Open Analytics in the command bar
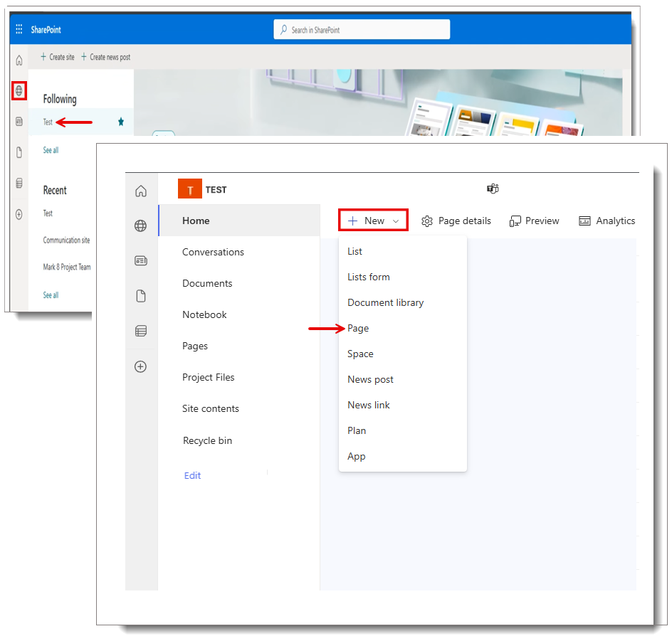This screenshot has width=672, height=641. click(x=607, y=221)
